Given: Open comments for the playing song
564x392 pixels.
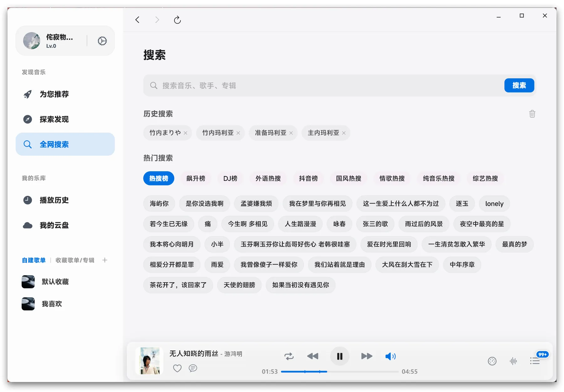Looking at the screenshot, I should coord(193,368).
